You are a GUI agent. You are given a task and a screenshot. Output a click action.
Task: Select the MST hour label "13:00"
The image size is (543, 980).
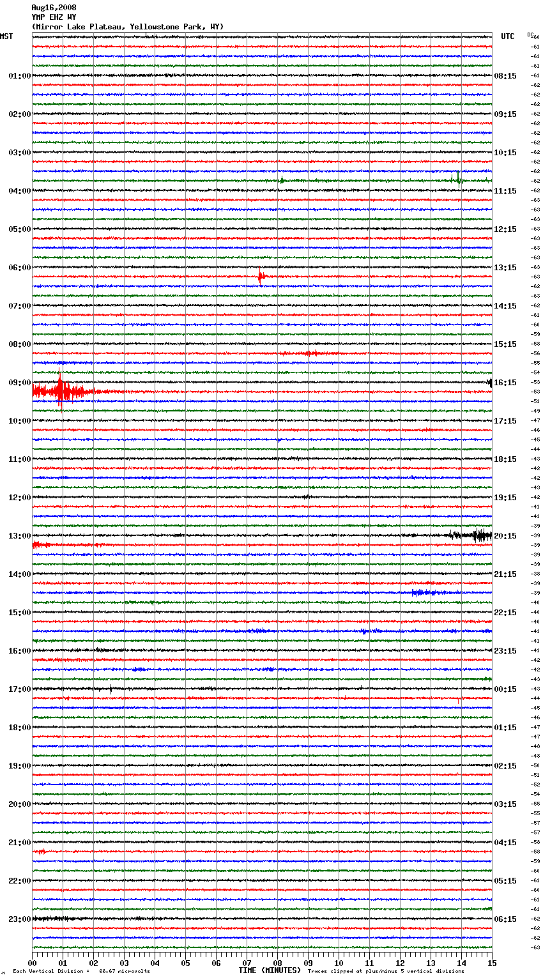click(19, 536)
